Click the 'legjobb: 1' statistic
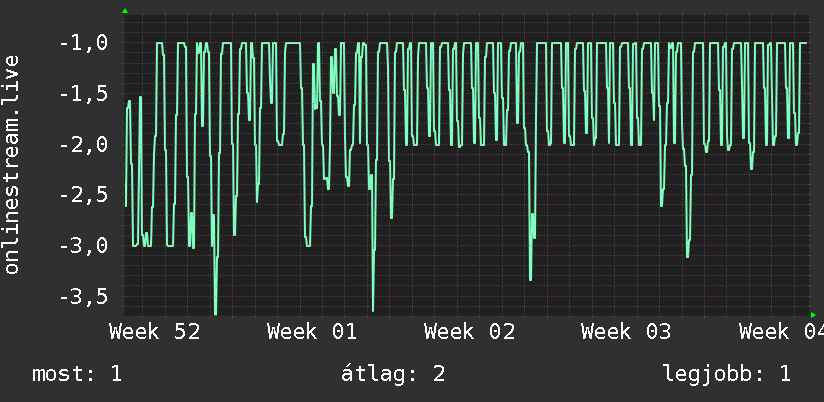Image resolution: width=824 pixels, height=402 pixels. tap(727, 374)
